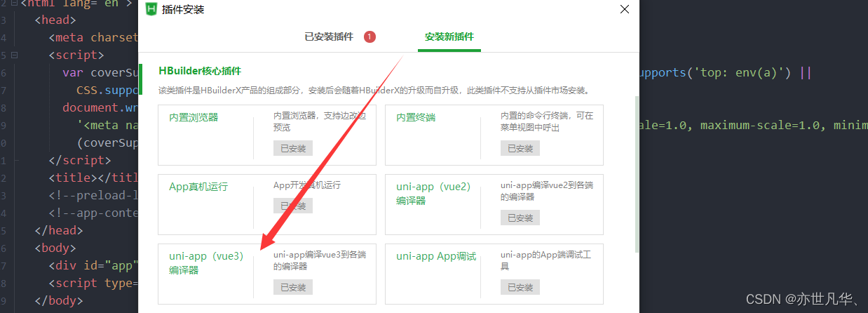This screenshot has height=313, width=868.
Task: Click the plugin list vertical scrollbar
Action: click(x=637, y=174)
